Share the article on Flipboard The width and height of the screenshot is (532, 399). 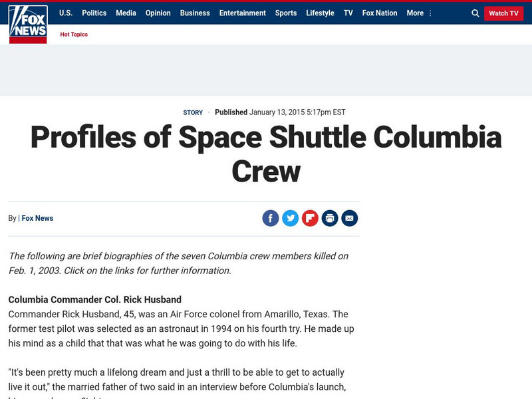tap(310, 218)
